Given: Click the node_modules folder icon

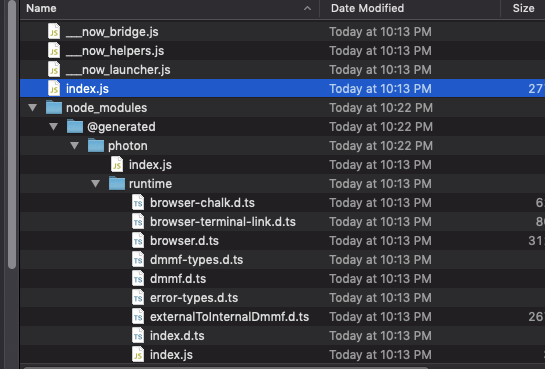Looking at the screenshot, I should point(54,108).
